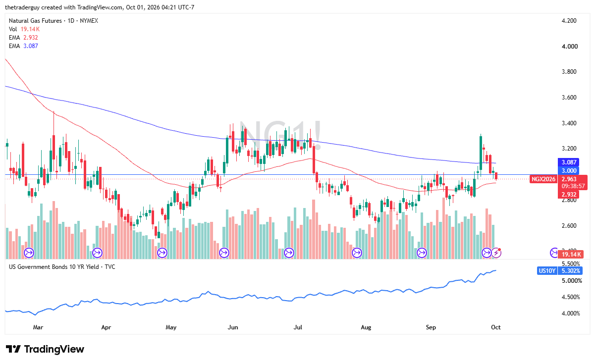
Task: Click the contract rollover marker near March
Action: click(29, 253)
